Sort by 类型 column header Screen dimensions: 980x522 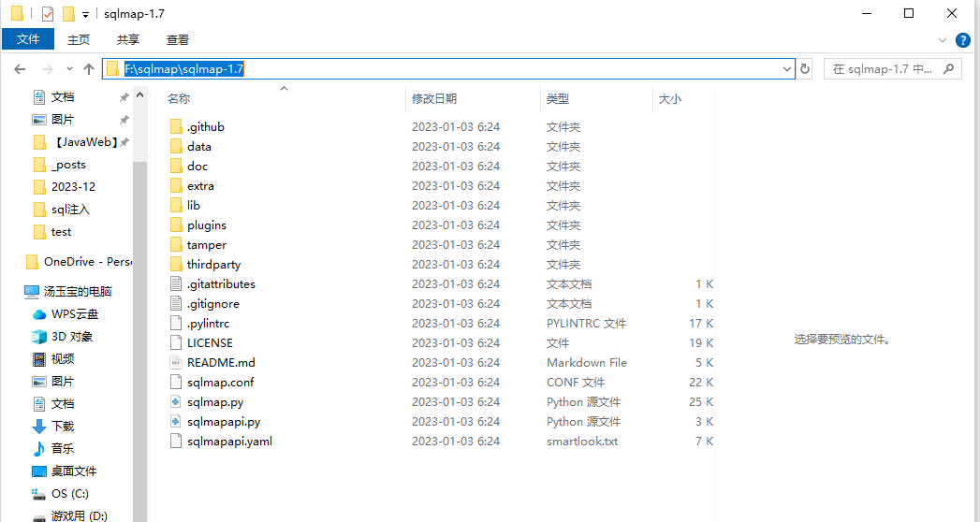tap(558, 98)
